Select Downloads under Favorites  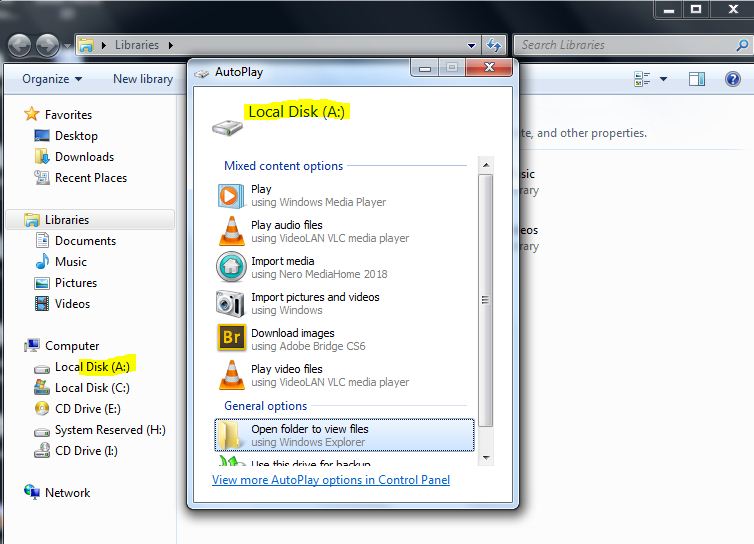84,157
